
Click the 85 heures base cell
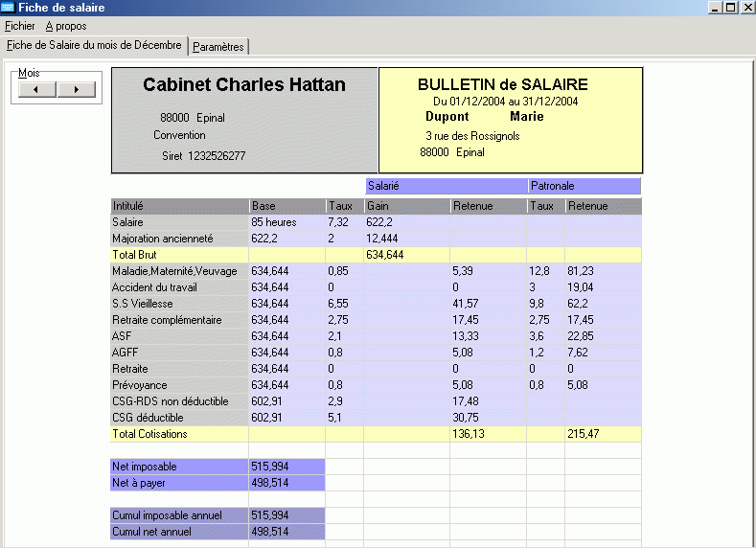(x=287, y=222)
